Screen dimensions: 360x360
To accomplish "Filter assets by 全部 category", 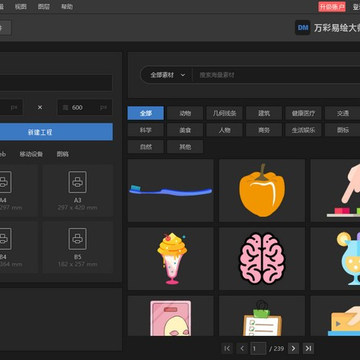I will pos(146,113).
